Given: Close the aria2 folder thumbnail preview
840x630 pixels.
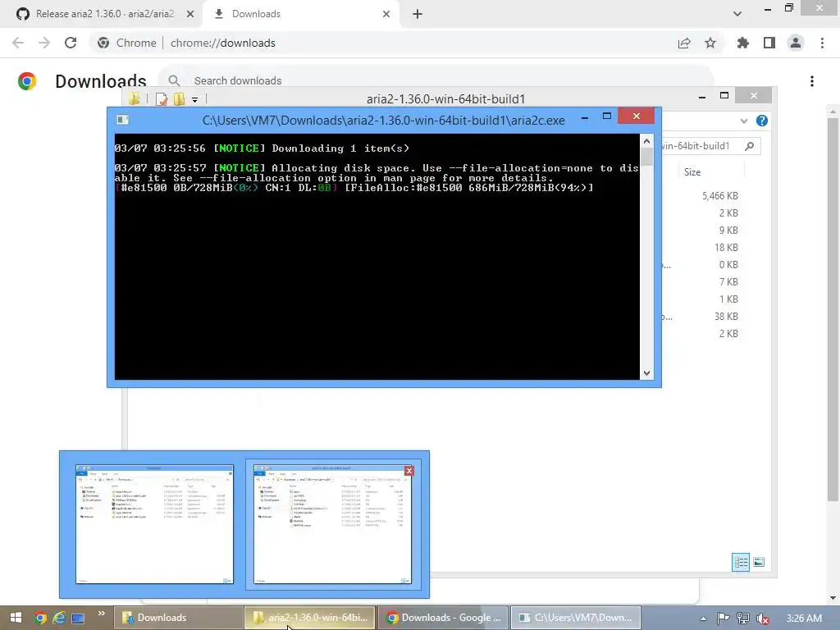Looking at the screenshot, I should pyautogui.click(x=409, y=471).
